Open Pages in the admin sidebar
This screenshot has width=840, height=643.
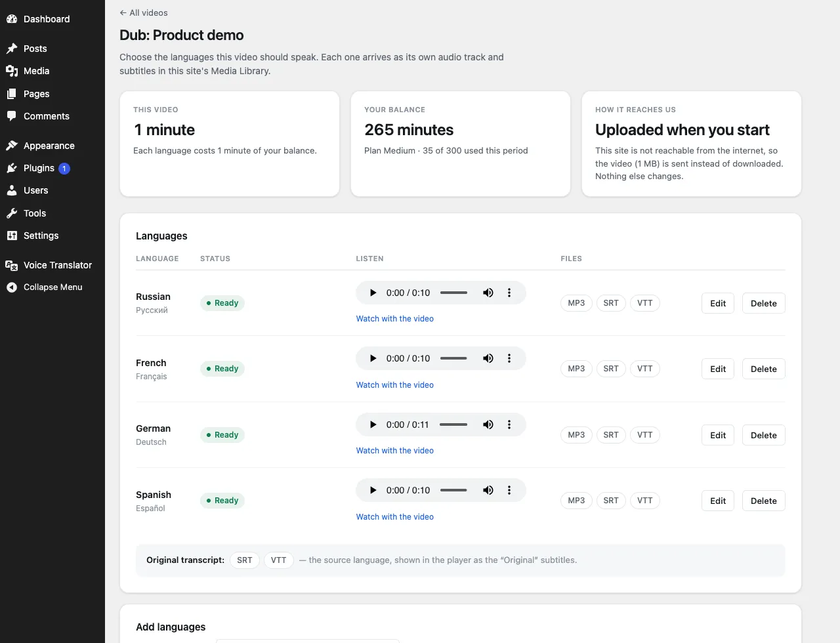tap(52, 94)
